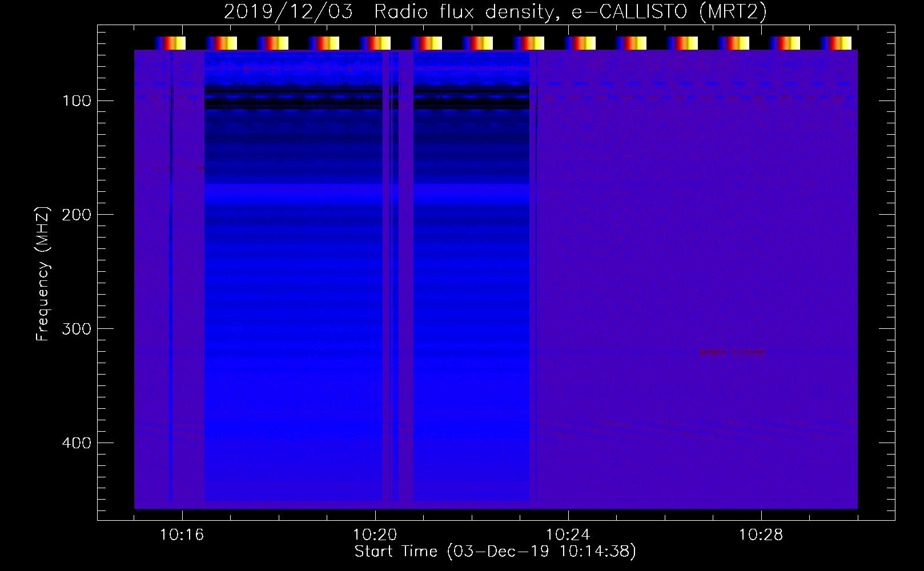Click the 10:24 time tick label
The image size is (924, 571).
pos(568,534)
